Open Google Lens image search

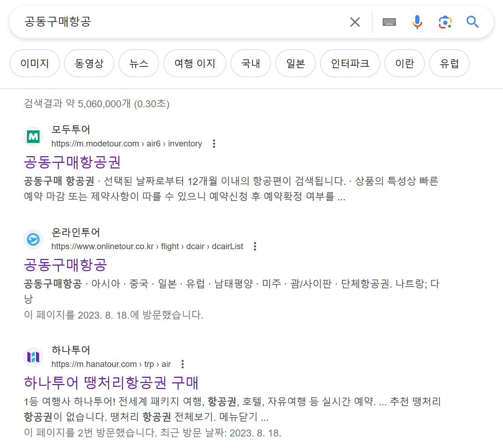[x=445, y=22]
